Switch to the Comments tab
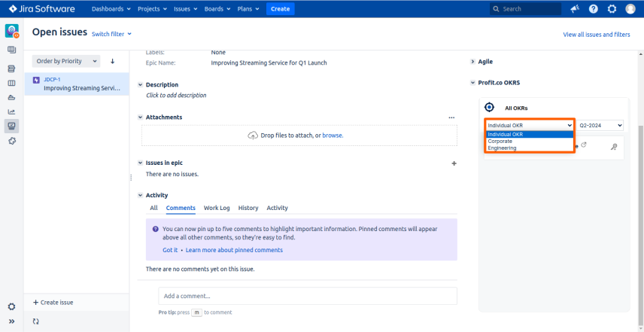The width and height of the screenshot is (644, 332). click(181, 208)
